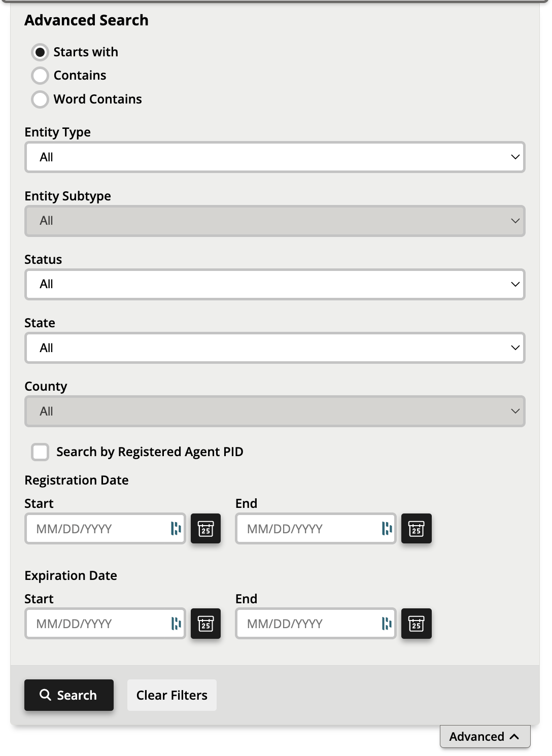Open calendar picker for Expiration Date End
Viewport: 552px width, 756px height.
(x=417, y=624)
